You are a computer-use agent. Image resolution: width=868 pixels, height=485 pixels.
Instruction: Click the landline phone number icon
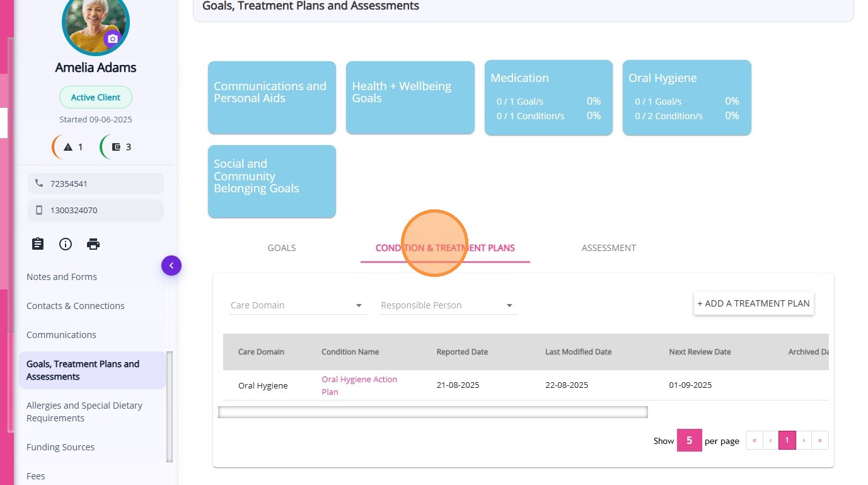[39, 184]
